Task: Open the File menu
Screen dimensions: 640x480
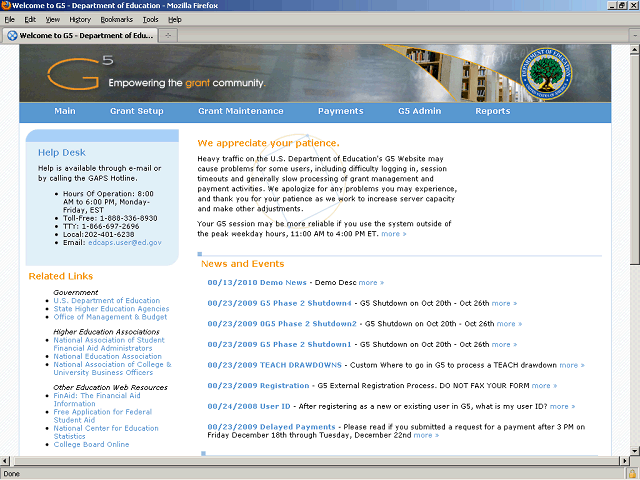Action: tap(9, 20)
